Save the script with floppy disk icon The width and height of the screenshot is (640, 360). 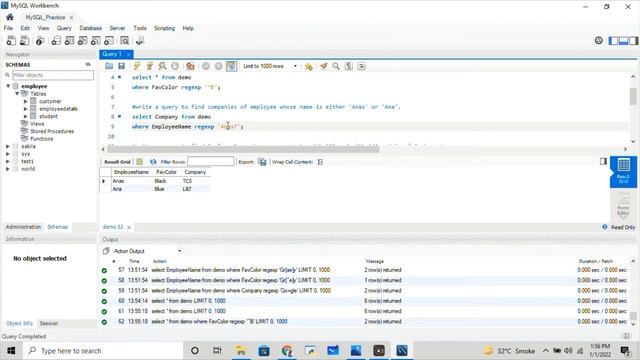coord(121,66)
